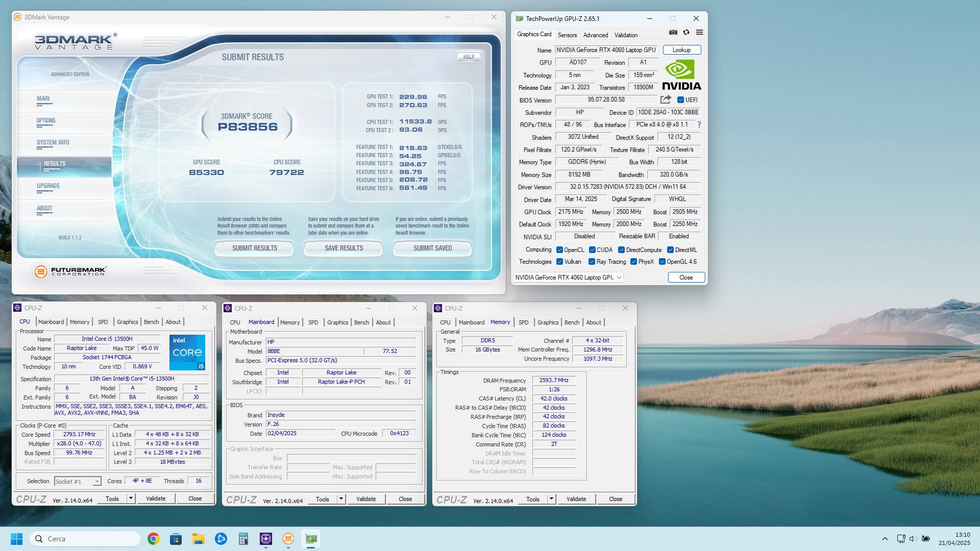Open the Validation tab in GPU-Z

coord(626,35)
